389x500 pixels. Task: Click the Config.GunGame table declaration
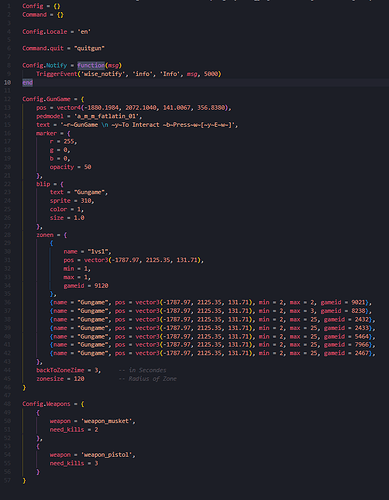46,99
